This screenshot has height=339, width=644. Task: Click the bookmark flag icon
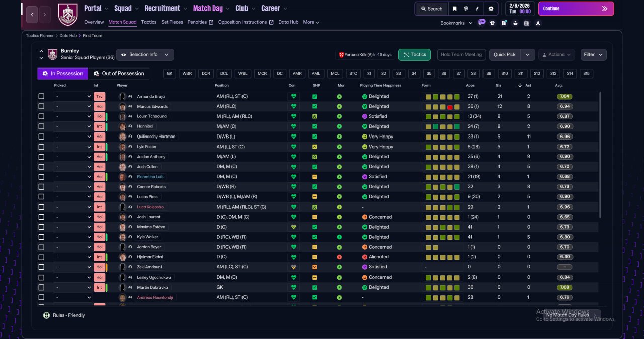coord(455,9)
